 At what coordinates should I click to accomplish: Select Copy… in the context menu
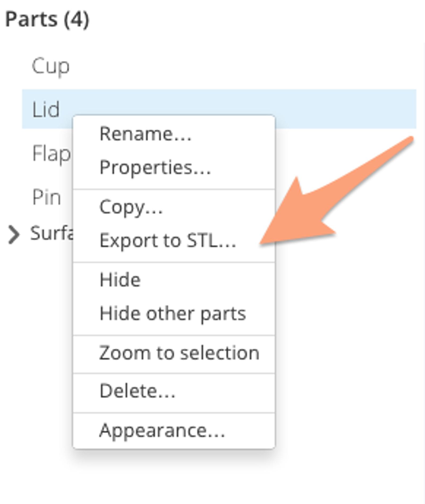click(131, 207)
